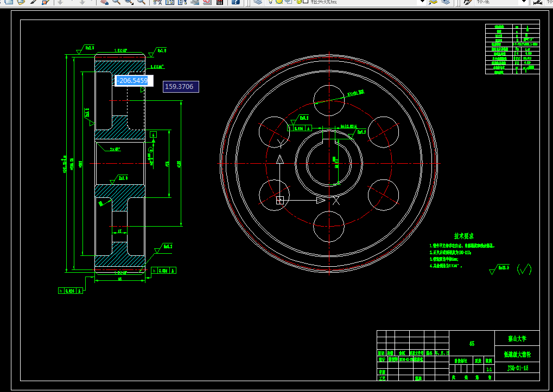The width and height of the screenshot is (553, 392).
Task: Click the material cell reading 45
Action: (x=472, y=344)
